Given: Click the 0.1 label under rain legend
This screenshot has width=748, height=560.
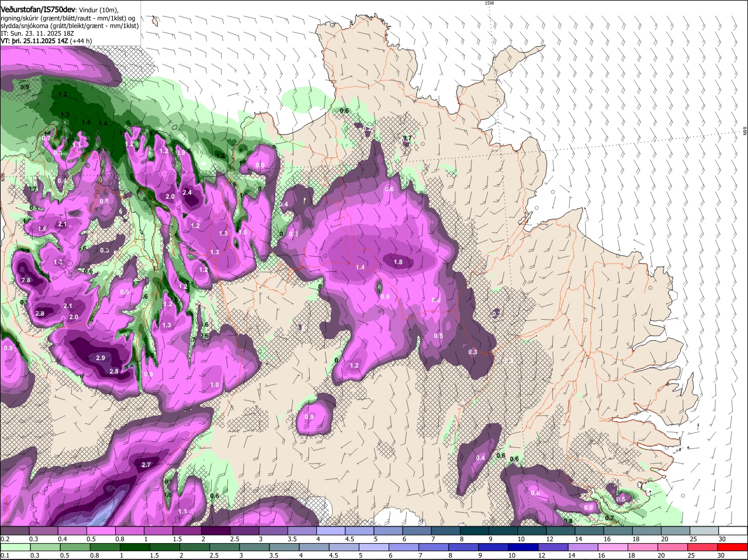Looking at the screenshot, I should 5,555.
